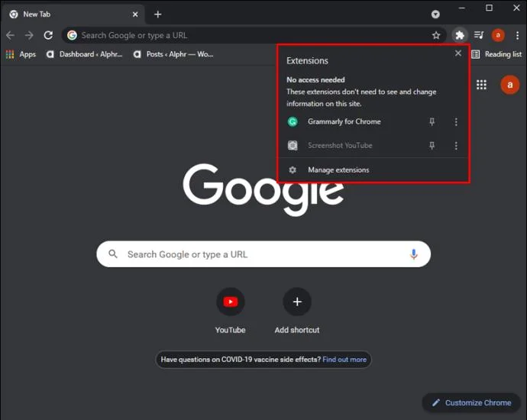The height and width of the screenshot is (420, 527).
Task: Open the Apps bookmark shortcut
Action: tap(21, 54)
